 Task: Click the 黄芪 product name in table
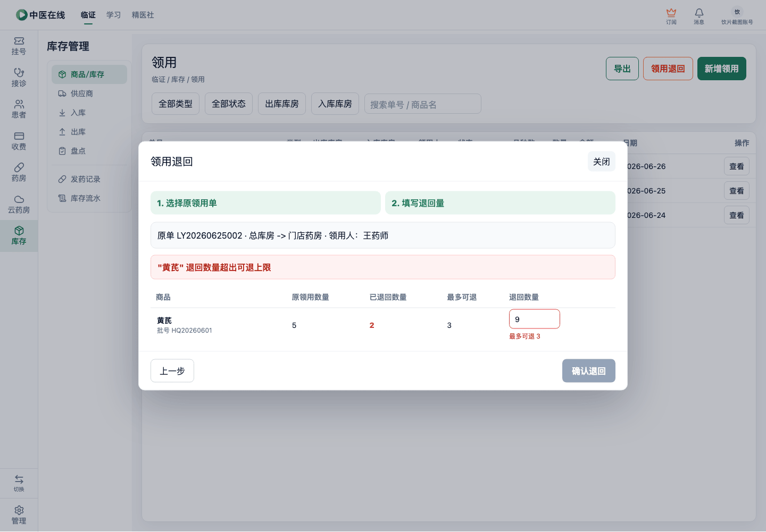(164, 320)
